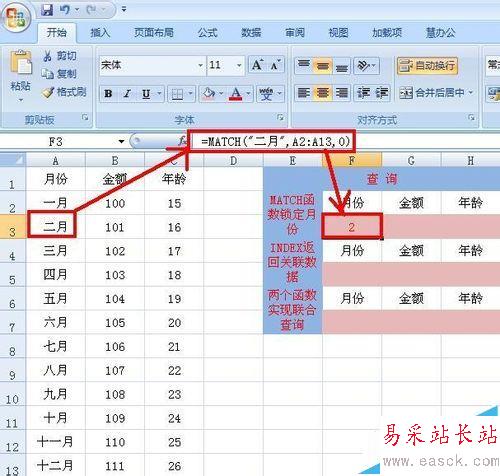The image size is (500, 476).
Task: Select column G header
Action: [411, 160]
